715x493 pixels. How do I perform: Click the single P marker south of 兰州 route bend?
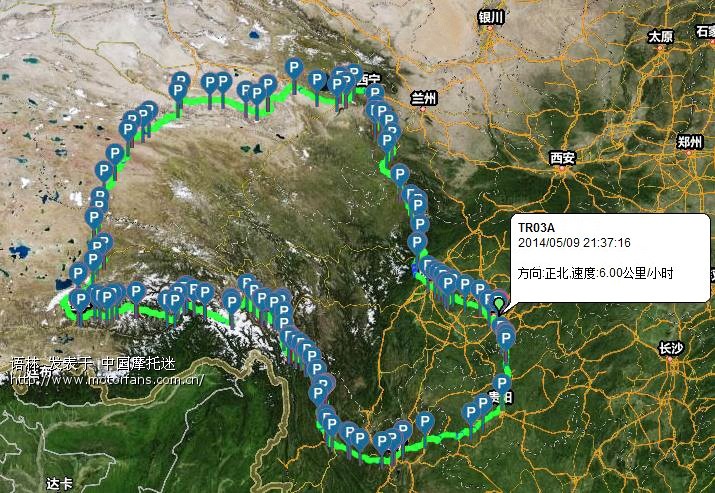point(400,175)
